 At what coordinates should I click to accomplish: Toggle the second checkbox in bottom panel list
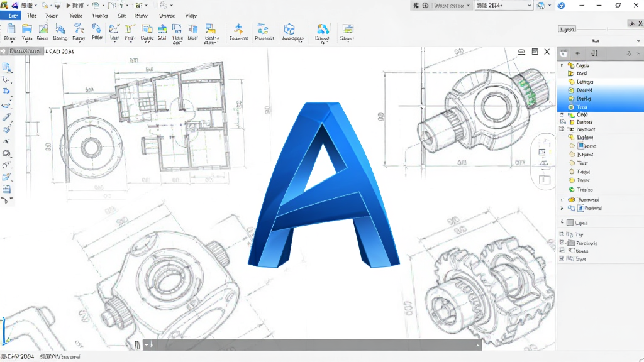(x=562, y=243)
